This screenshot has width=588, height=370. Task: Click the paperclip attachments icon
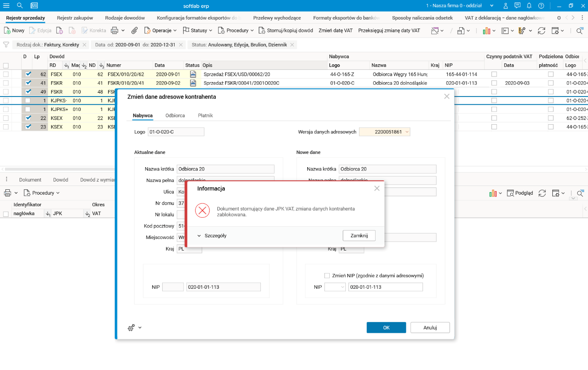pyautogui.click(x=134, y=31)
